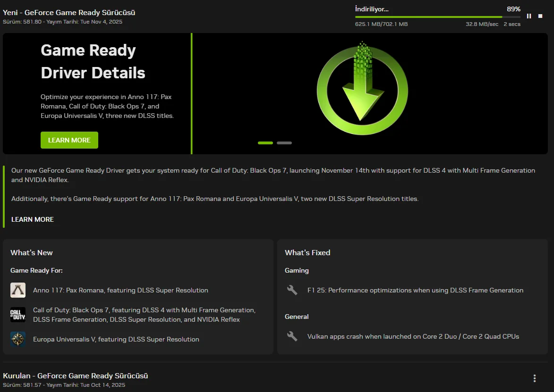Click the 'What's Fixed' heading
The height and width of the screenshot is (392, 554).
click(x=307, y=253)
